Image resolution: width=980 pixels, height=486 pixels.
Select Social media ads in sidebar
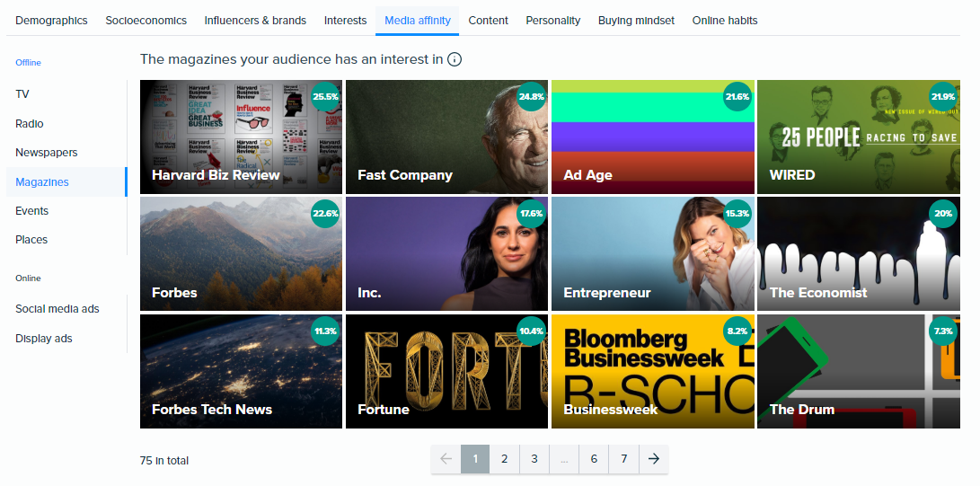tap(57, 309)
